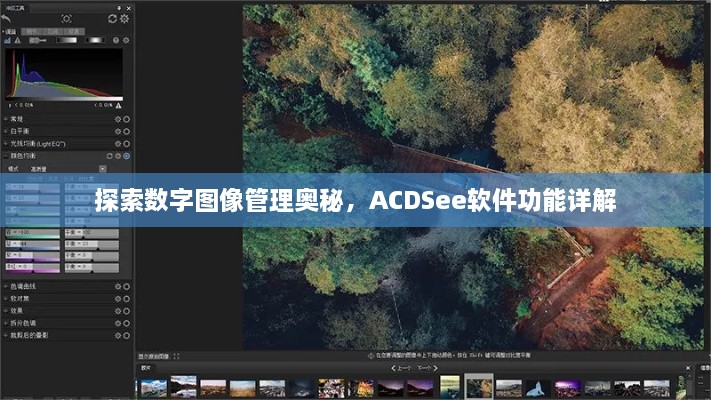This screenshot has width=711, height=400.
Task: Open settings gear for Light EQ group
Action: coord(118,144)
